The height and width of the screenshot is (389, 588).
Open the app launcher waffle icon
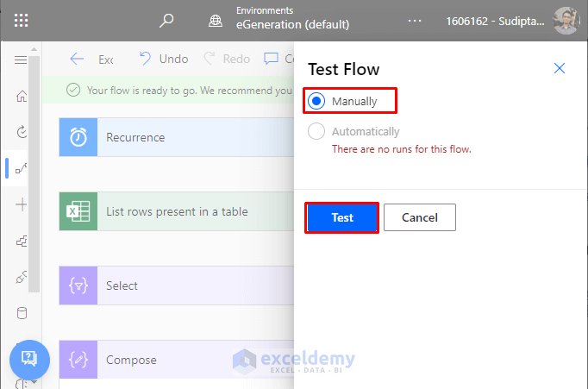pos(22,21)
